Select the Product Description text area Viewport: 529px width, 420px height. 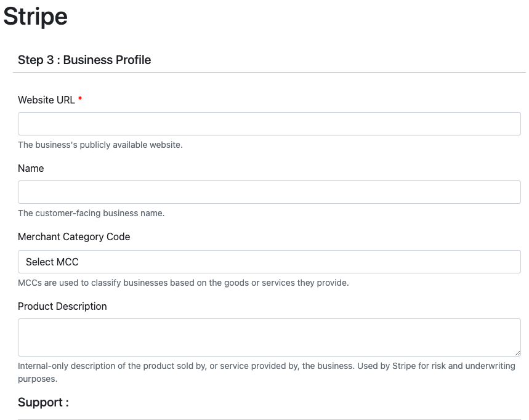click(269, 337)
